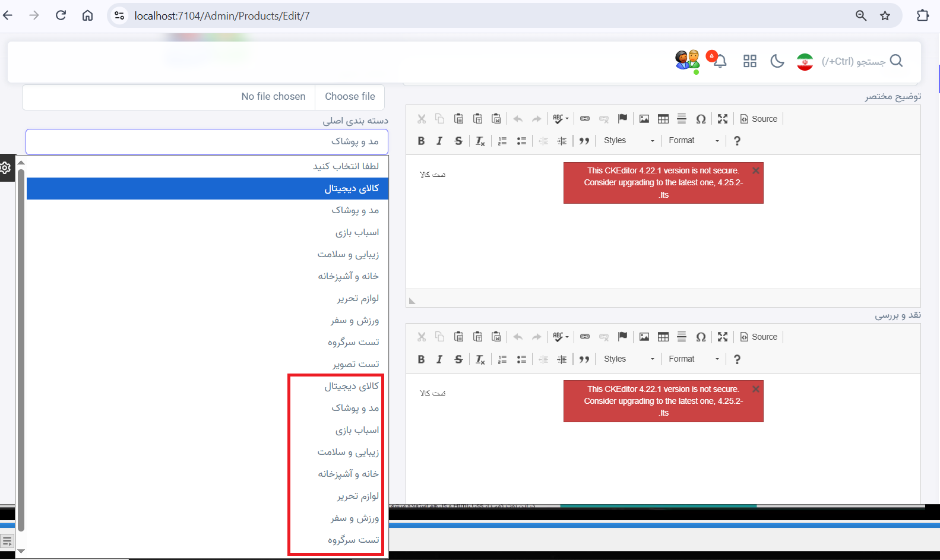Viewport: 940px width, 560px height.
Task: Select the highlighted کالای دیجیتال option
Action: (x=207, y=188)
